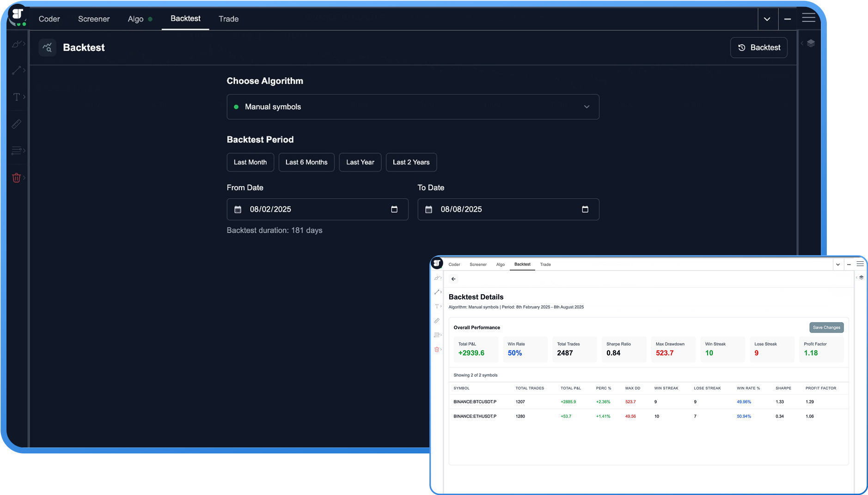
Task: Open the hamburger menu in dark window
Action: tap(808, 18)
